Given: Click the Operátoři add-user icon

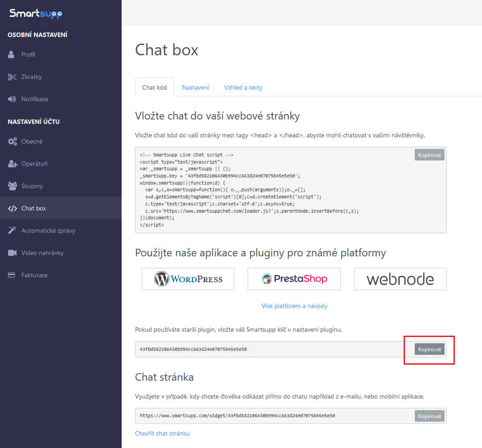Looking at the screenshot, I should (12, 164).
